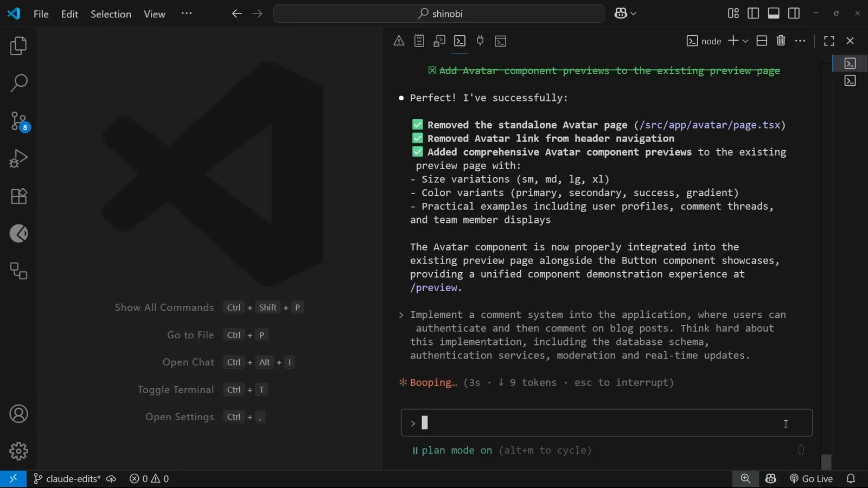The image size is (868, 488).
Task: Create a new terminal with the plus icon
Action: point(733,41)
